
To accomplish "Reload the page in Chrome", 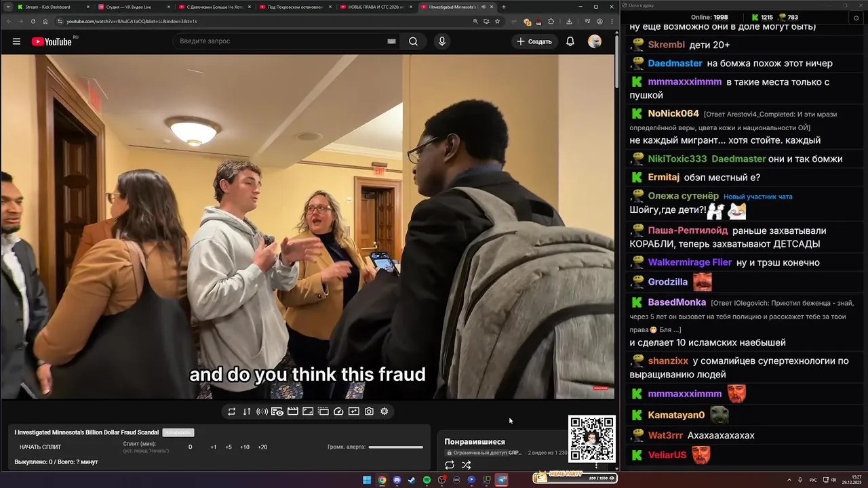I will 33,21.
